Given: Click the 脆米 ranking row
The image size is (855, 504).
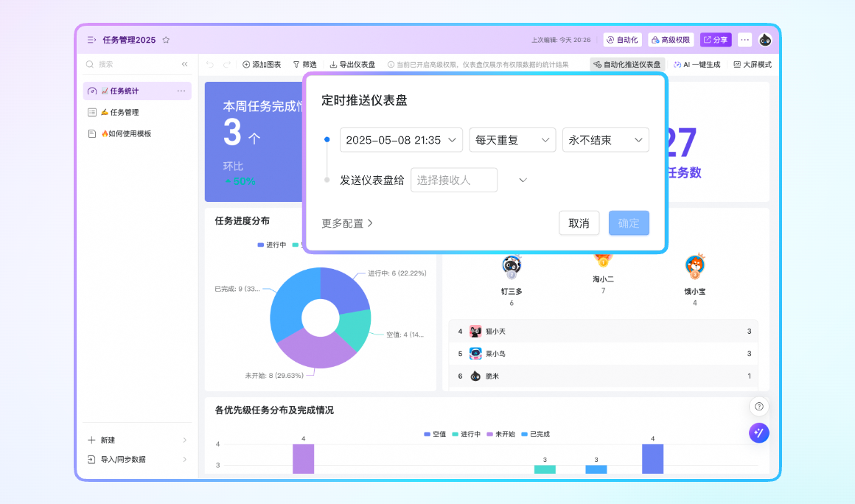Looking at the screenshot, I should (x=604, y=376).
